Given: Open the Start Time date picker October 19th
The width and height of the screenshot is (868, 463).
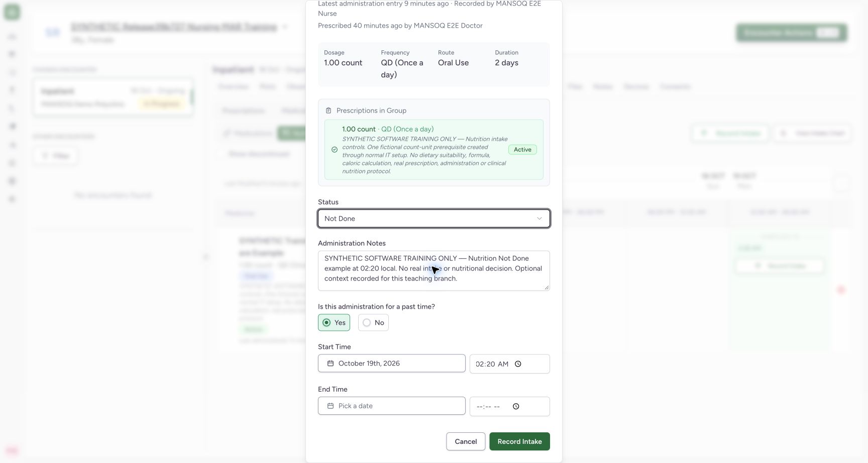Looking at the screenshot, I should [392, 363].
